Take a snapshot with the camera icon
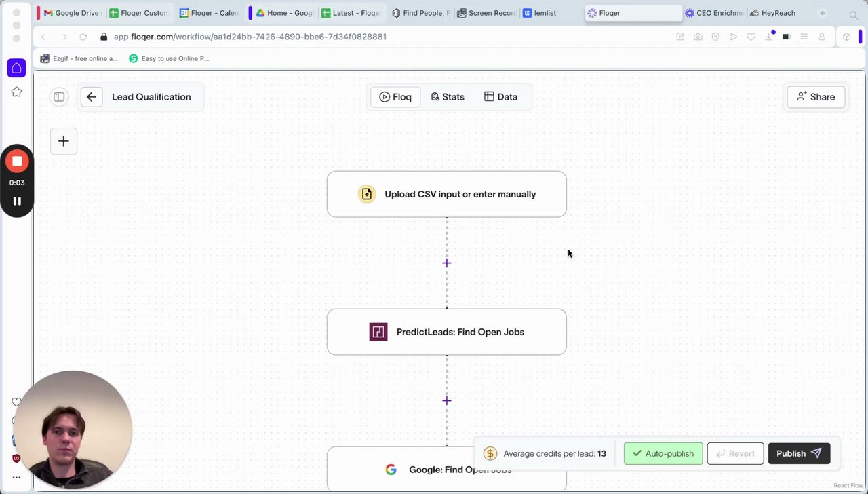 click(698, 37)
